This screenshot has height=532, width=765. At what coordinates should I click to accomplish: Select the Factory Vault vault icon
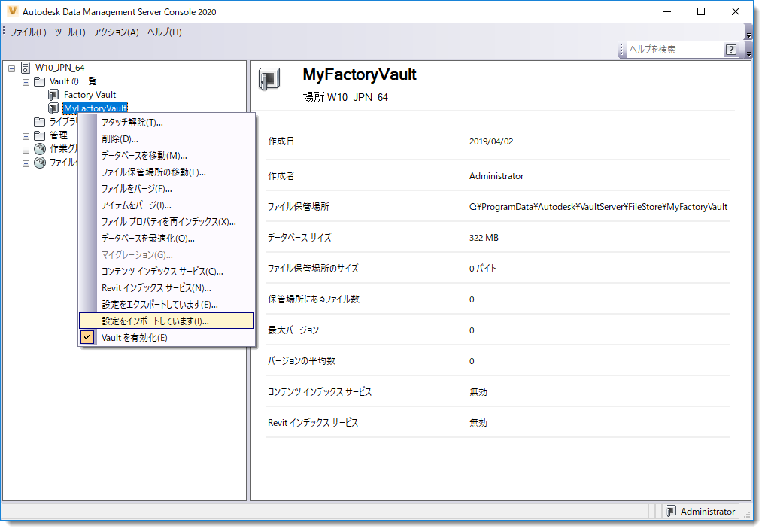53,94
